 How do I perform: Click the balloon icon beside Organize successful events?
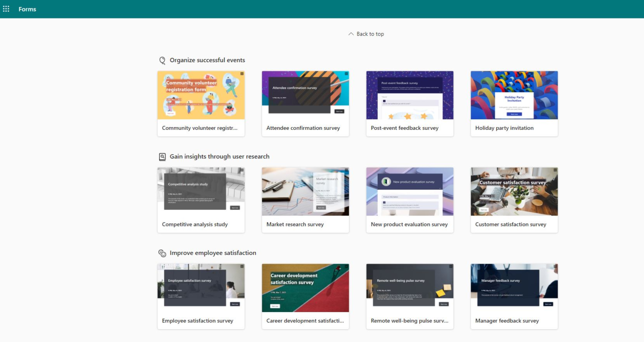click(x=162, y=60)
